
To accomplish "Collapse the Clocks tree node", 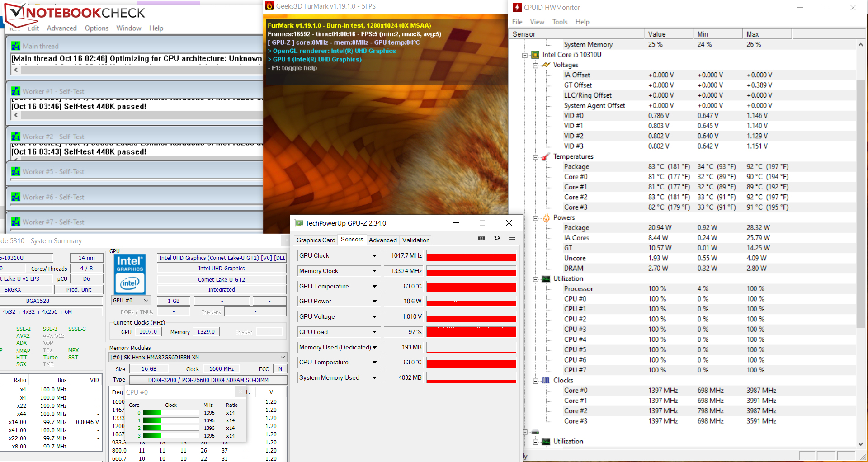I will pos(536,381).
